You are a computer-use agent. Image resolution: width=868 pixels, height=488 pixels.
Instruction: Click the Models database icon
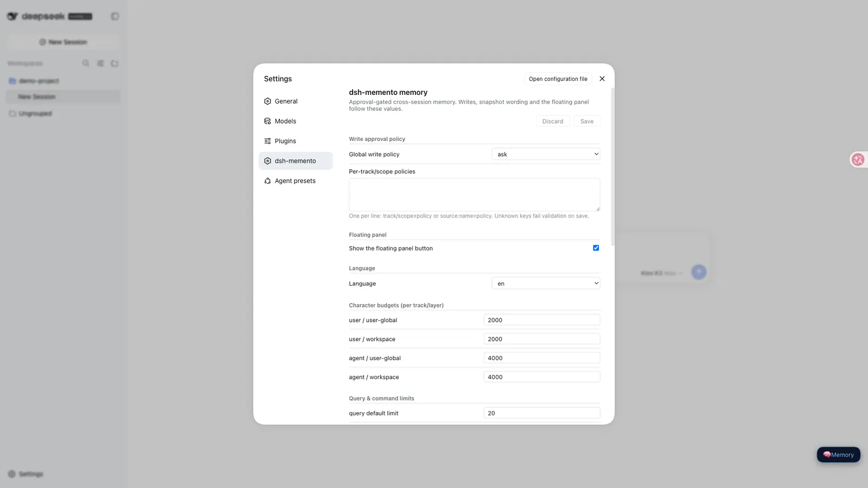(267, 121)
